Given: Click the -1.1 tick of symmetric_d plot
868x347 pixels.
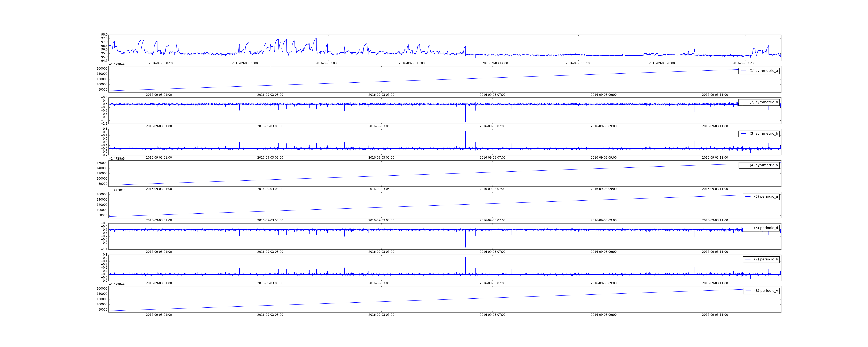Looking at the screenshot, I should click(104, 124).
